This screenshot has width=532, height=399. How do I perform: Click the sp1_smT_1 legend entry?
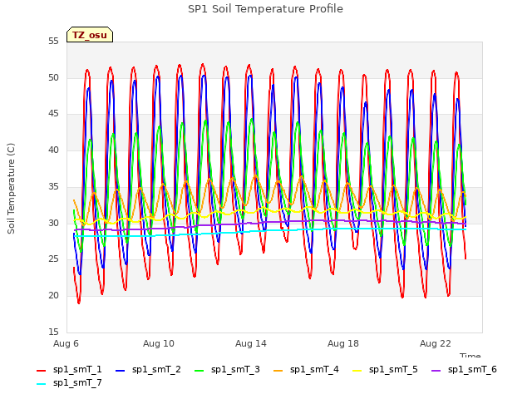69,369
